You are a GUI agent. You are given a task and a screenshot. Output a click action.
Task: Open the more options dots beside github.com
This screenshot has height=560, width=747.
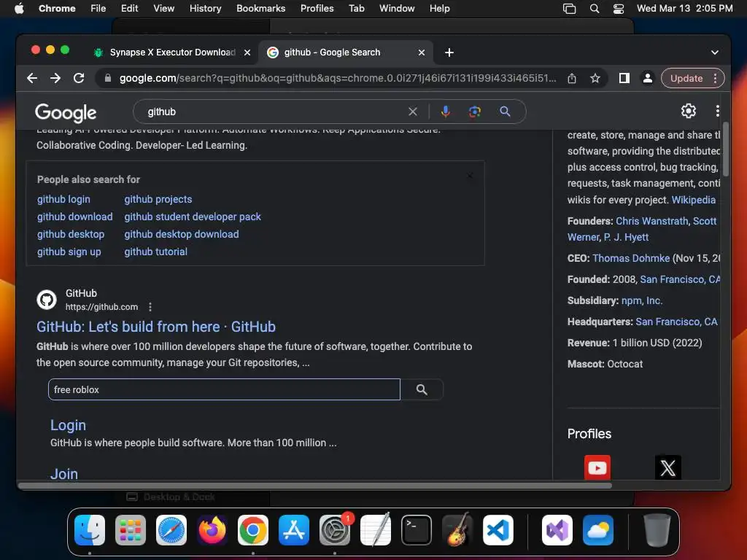click(x=150, y=307)
